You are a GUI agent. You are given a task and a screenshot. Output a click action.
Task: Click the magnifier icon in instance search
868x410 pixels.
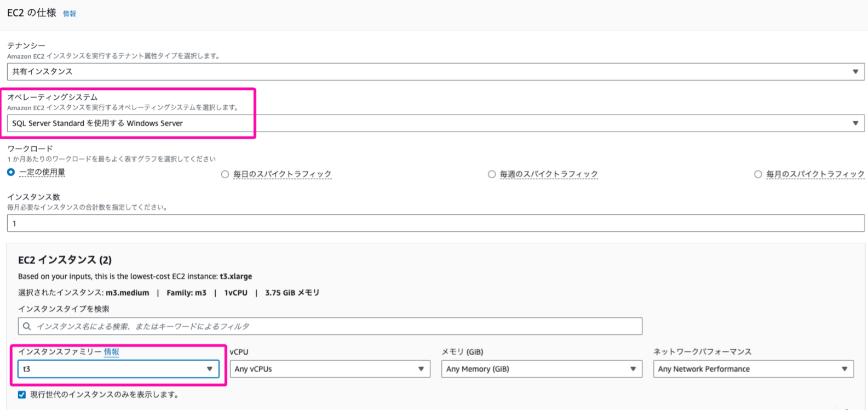[x=27, y=326]
